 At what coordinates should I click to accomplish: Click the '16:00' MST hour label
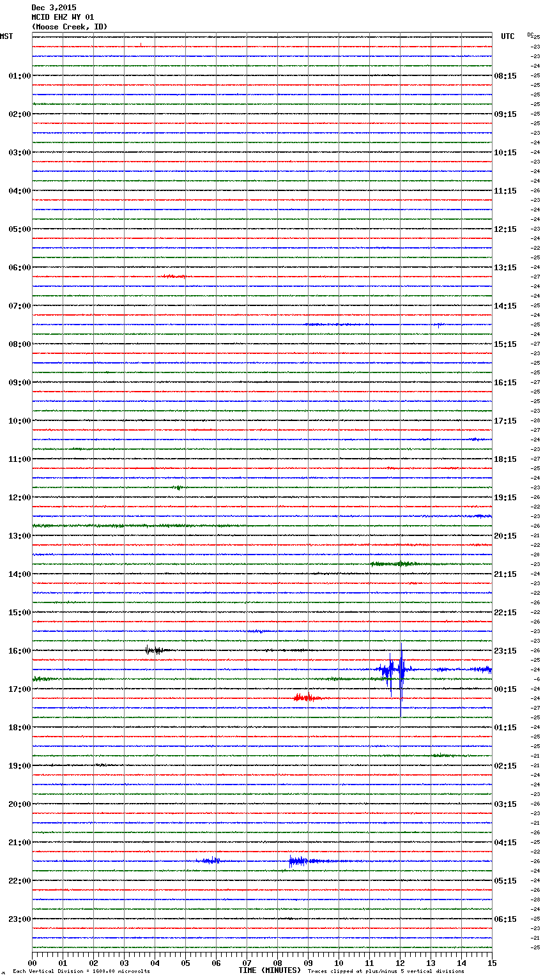click(x=20, y=651)
